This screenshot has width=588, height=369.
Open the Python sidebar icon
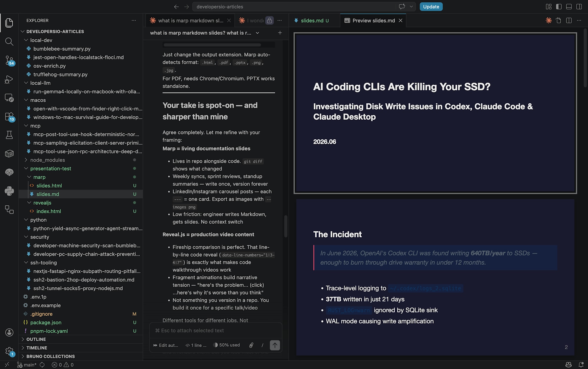[x=9, y=191]
